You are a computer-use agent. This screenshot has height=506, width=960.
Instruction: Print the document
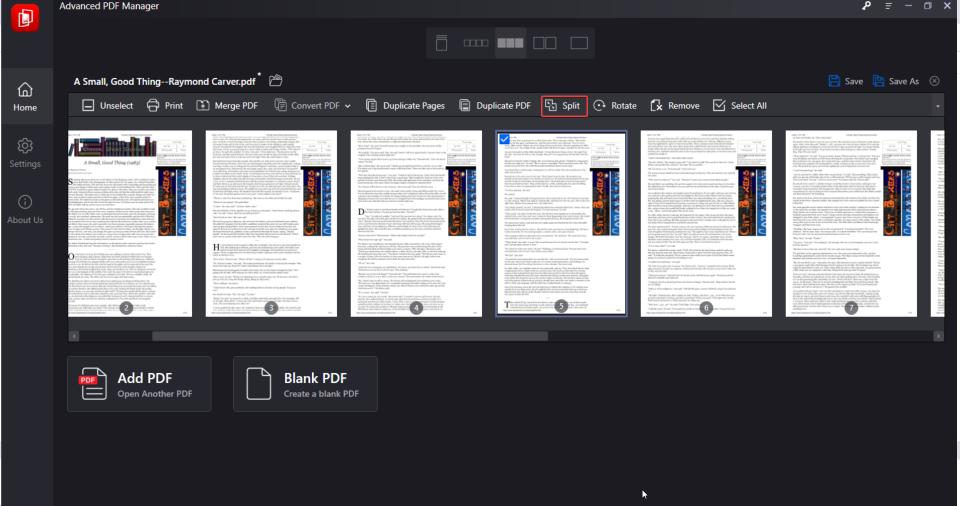(165, 105)
